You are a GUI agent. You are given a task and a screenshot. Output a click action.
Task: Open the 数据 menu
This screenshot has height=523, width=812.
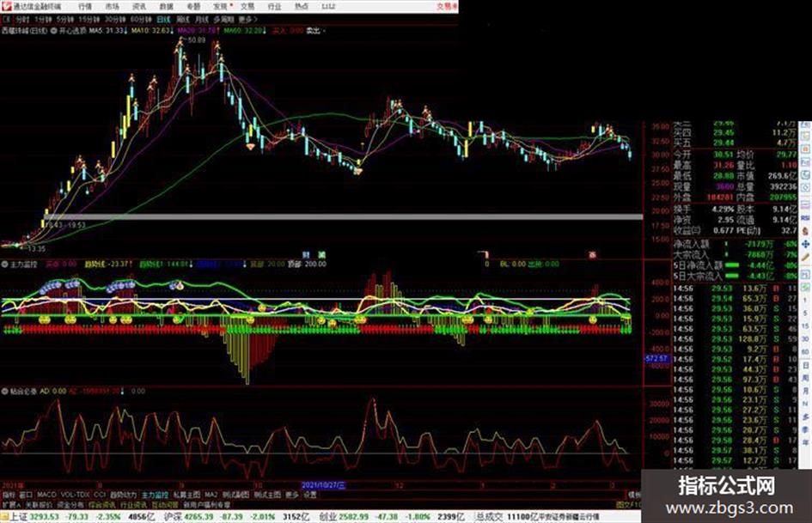[x=166, y=7]
